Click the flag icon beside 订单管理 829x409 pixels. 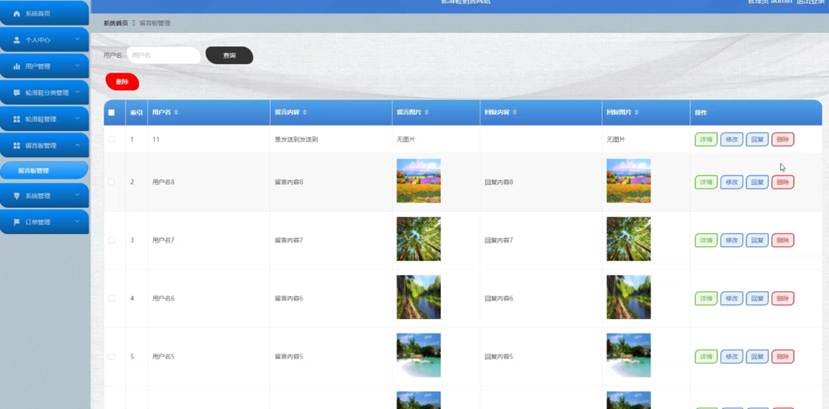pos(16,222)
